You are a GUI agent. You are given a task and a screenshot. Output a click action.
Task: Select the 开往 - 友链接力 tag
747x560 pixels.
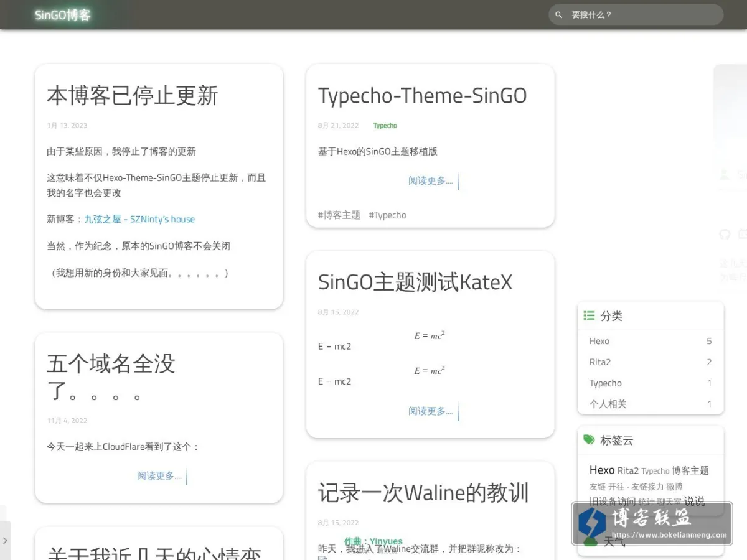tap(636, 487)
